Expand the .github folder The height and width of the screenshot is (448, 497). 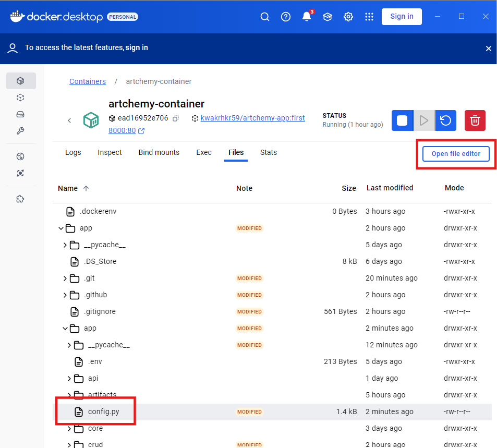click(65, 295)
